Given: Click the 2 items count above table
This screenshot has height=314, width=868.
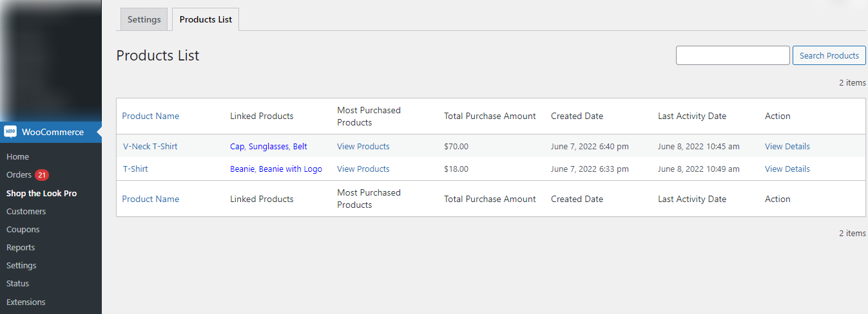Looking at the screenshot, I should (x=853, y=82).
